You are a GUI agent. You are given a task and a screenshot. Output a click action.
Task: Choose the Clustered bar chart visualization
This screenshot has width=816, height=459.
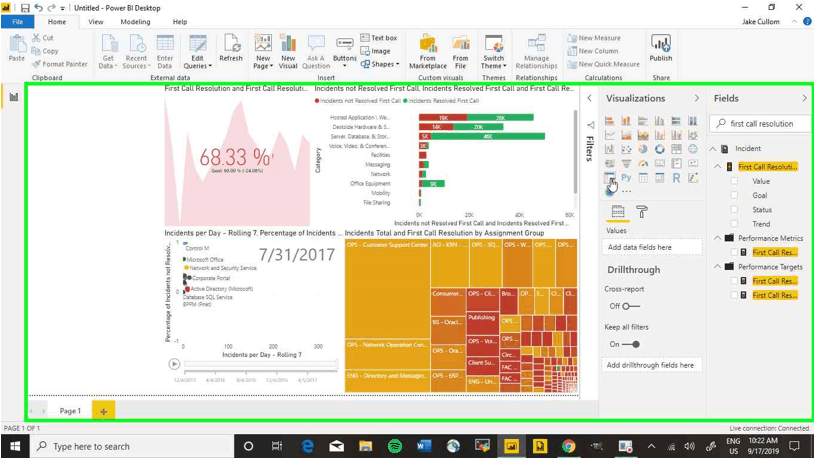tap(643, 121)
